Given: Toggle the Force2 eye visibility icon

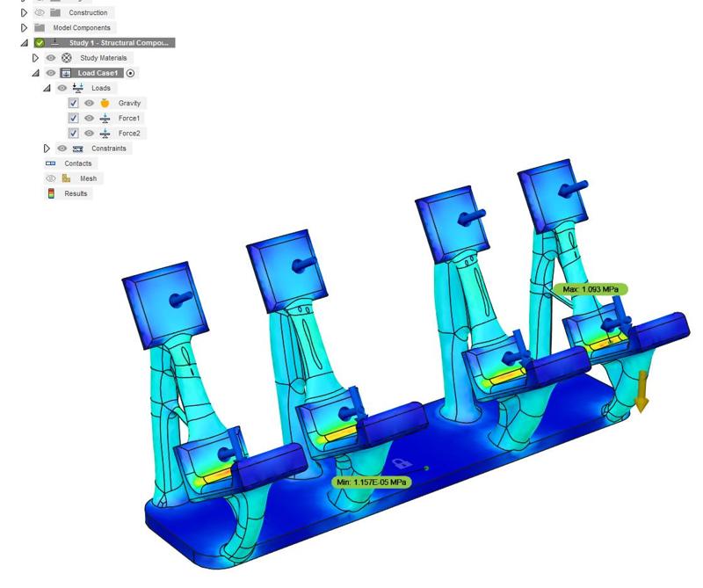Looking at the screenshot, I should pos(90,134).
